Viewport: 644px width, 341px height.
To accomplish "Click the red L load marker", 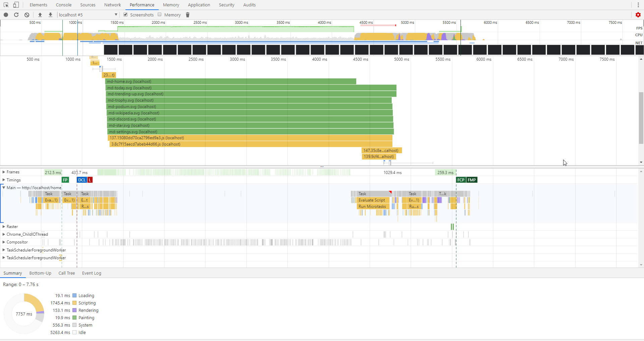I will pos(90,180).
